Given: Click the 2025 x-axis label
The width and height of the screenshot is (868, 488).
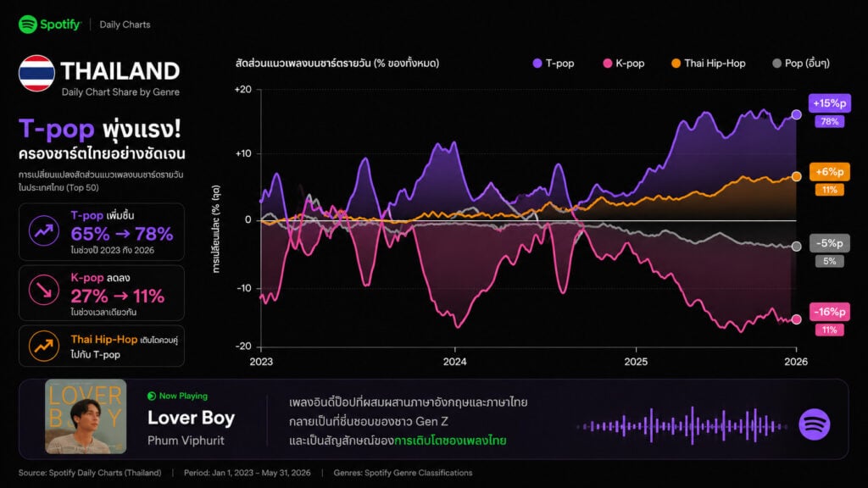Looking at the screenshot, I should click(x=636, y=362).
